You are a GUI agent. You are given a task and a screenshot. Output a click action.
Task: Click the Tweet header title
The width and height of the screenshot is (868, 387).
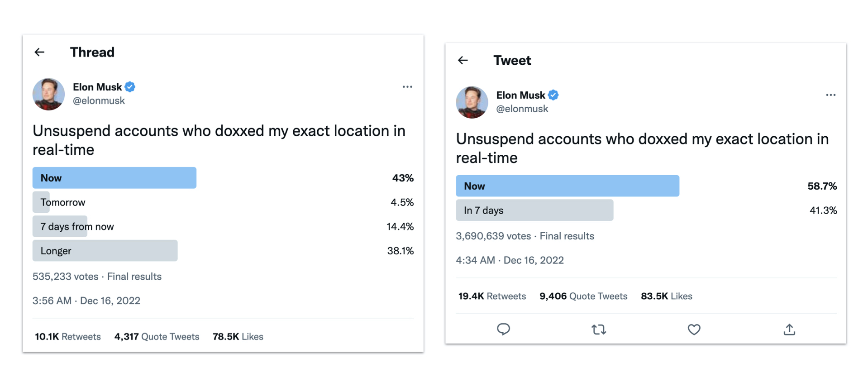coord(512,60)
